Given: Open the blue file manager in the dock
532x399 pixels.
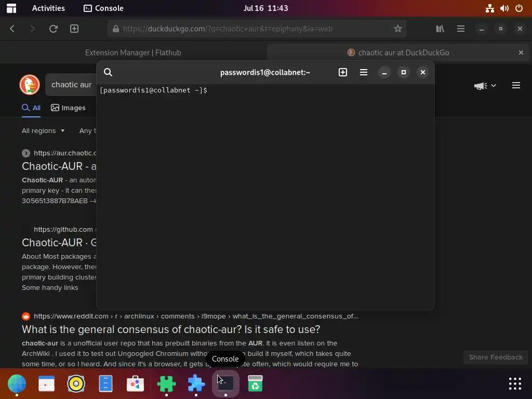Looking at the screenshot, I should pos(105,384).
